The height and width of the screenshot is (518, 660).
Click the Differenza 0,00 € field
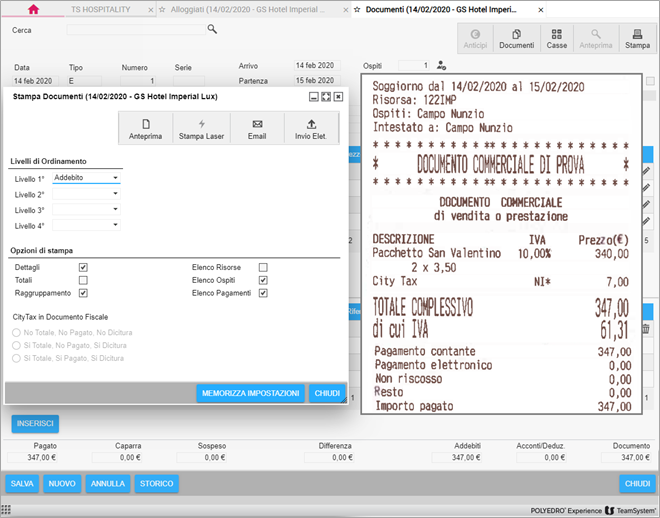[329, 457]
